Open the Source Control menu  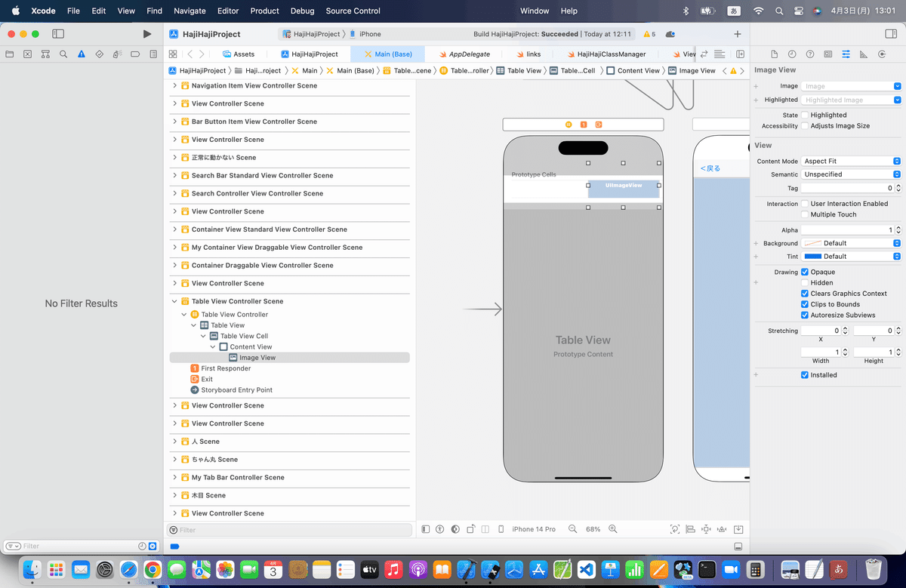353,11
